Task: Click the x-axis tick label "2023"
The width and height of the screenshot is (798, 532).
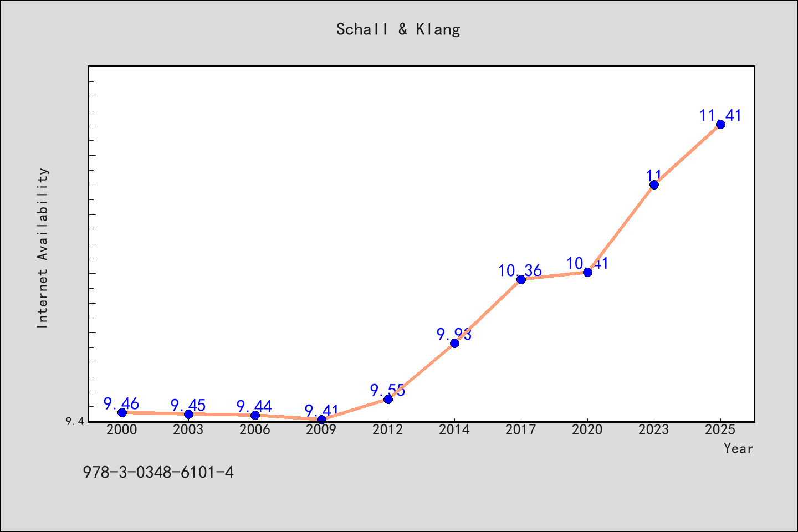Action: [x=654, y=429]
